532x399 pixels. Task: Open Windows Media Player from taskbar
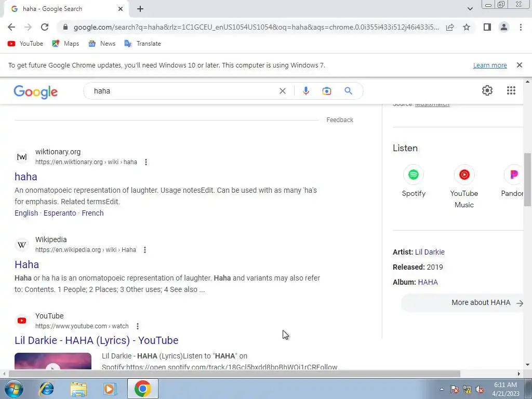tap(110, 389)
